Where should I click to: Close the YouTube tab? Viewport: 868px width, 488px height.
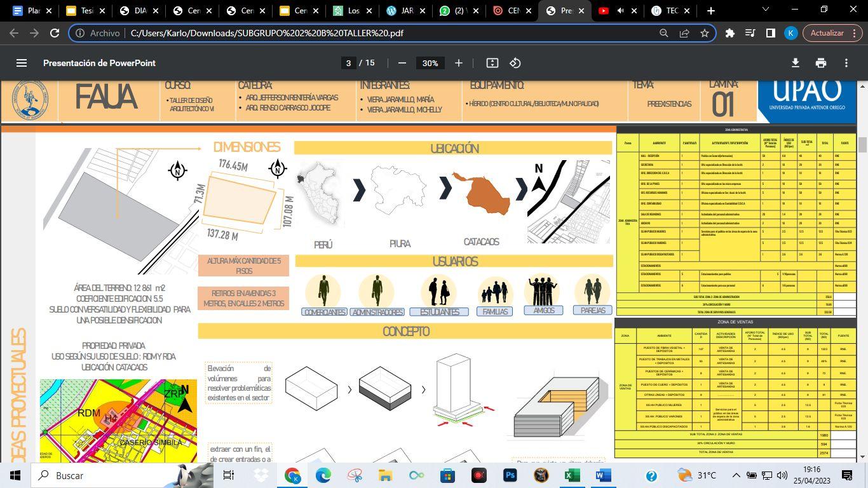click(634, 11)
